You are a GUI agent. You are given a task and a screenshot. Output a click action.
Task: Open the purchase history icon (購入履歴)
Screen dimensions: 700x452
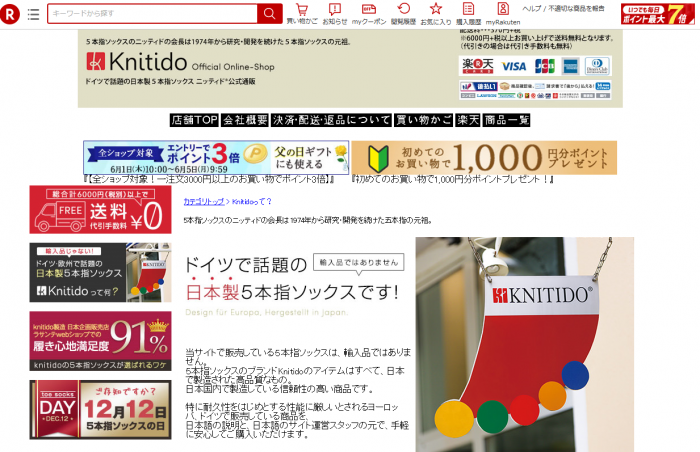(468, 14)
